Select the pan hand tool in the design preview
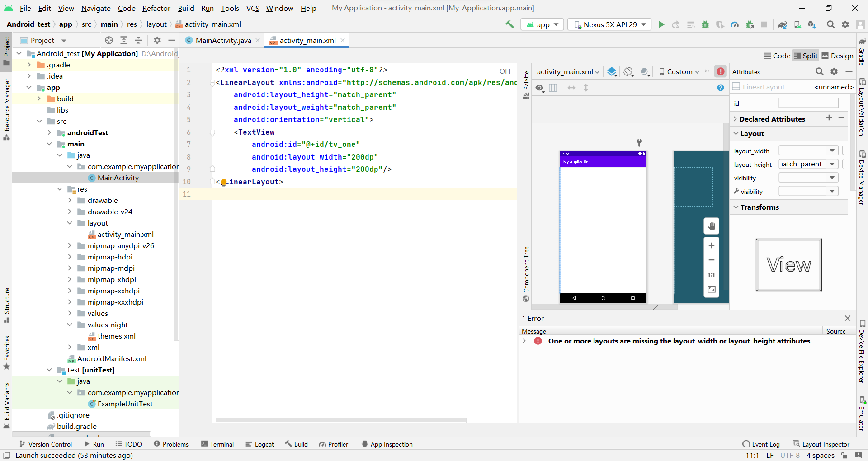 point(712,226)
